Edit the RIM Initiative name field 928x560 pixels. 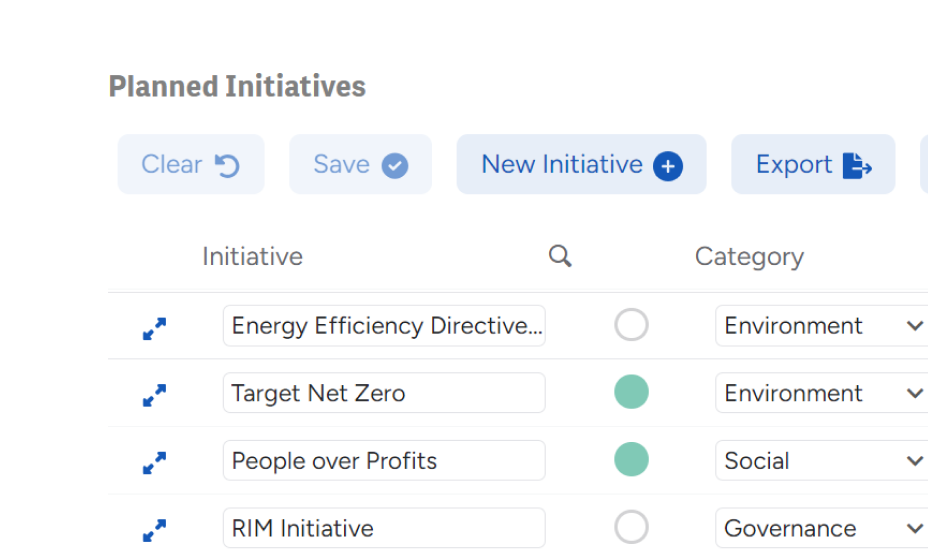click(x=384, y=528)
